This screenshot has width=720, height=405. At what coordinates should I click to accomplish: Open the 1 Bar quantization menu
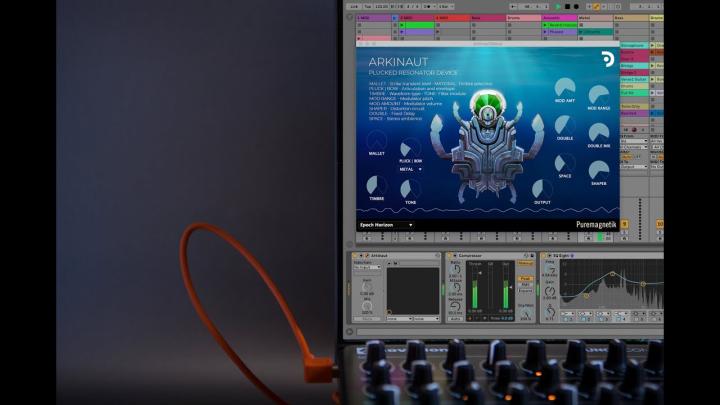(x=444, y=7)
